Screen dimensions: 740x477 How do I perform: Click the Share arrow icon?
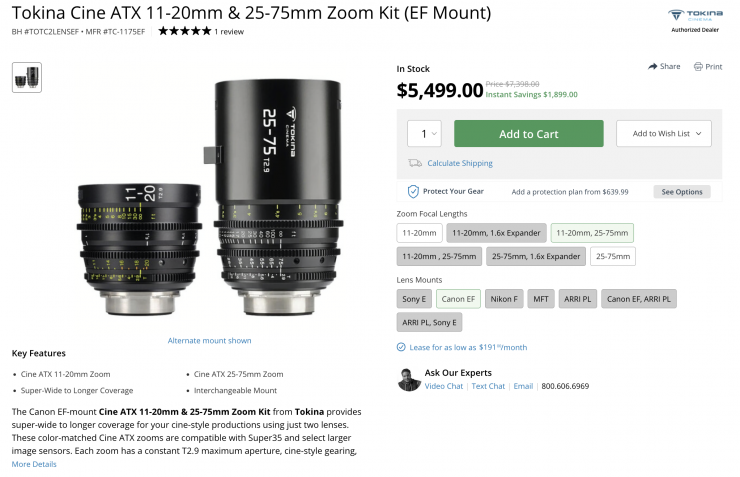pos(653,67)
